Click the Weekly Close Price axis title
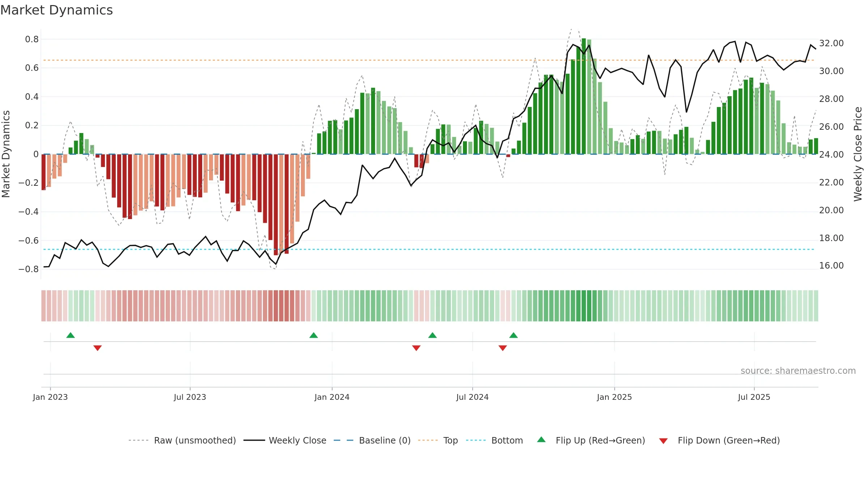This screenshot has height=488, width=868. [x=858, y=154]
